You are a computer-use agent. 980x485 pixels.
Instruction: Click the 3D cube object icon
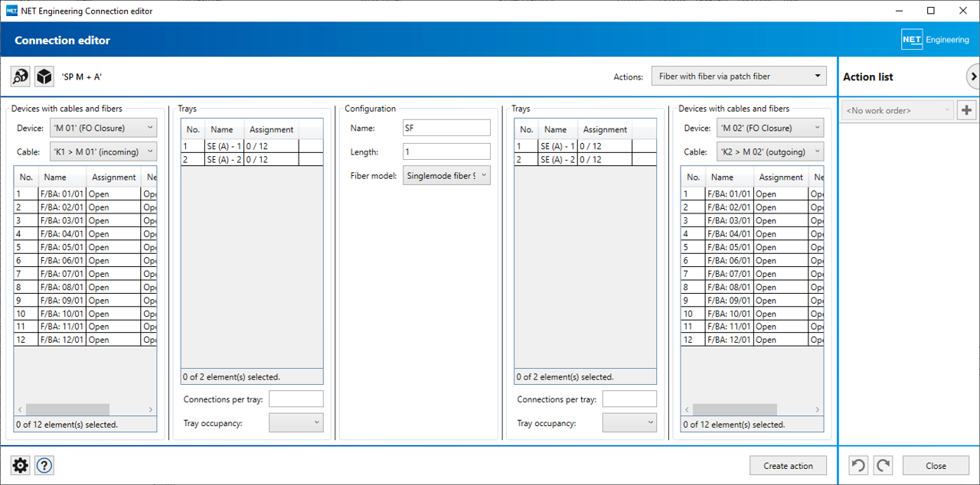44,76
